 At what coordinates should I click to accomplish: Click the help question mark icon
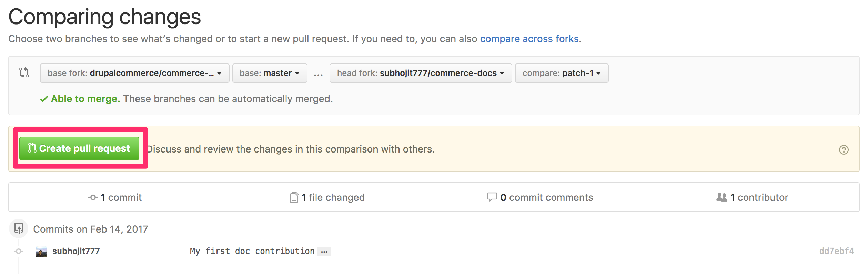point(844,150)
